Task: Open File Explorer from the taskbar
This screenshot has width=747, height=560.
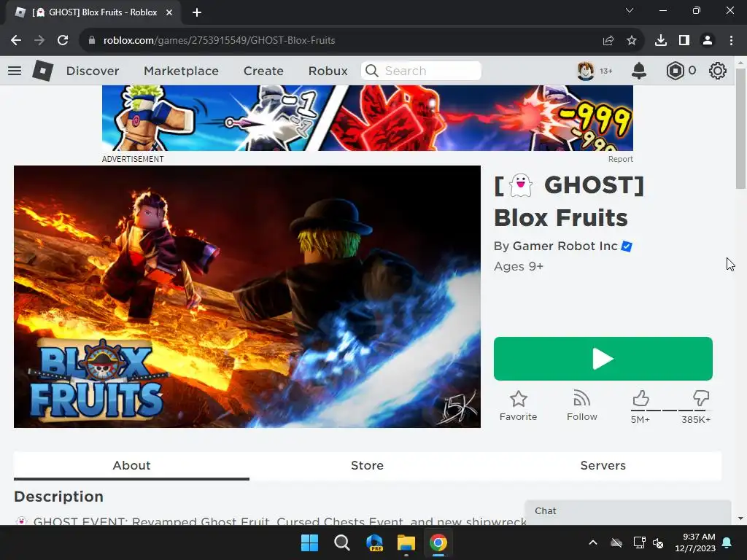Action: click(406, 542)
